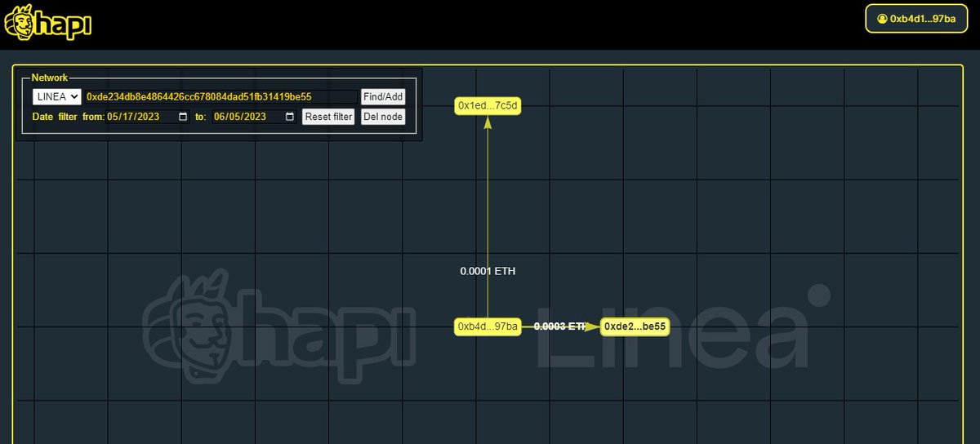Click the date from field 05/17/2023

click(x=148, y=117)
